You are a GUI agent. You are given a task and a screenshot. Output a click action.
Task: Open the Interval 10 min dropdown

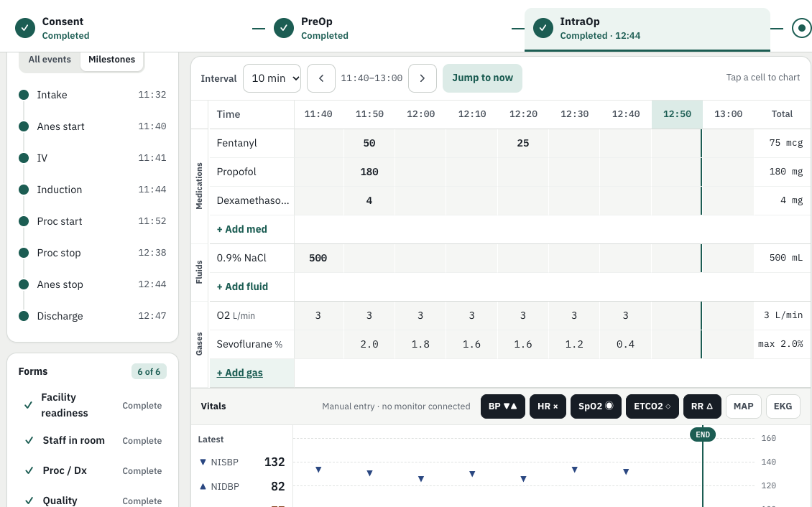[272, 78]
